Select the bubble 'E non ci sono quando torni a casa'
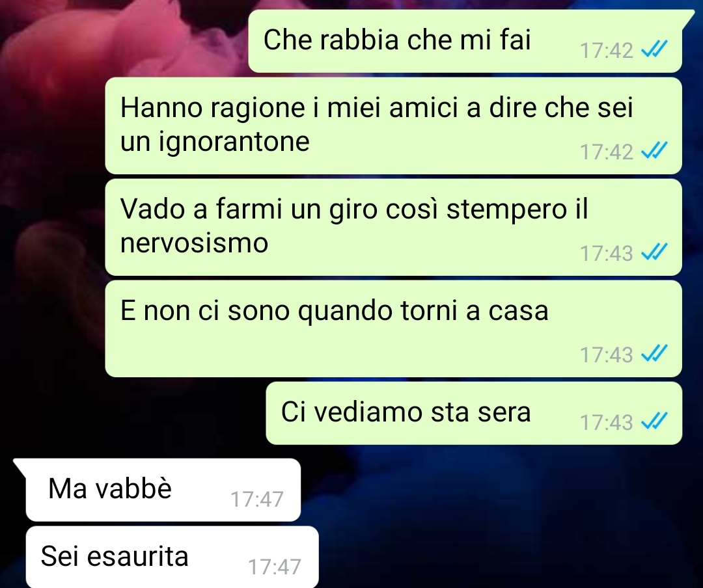The image size is (703, 588). point(393,328)
